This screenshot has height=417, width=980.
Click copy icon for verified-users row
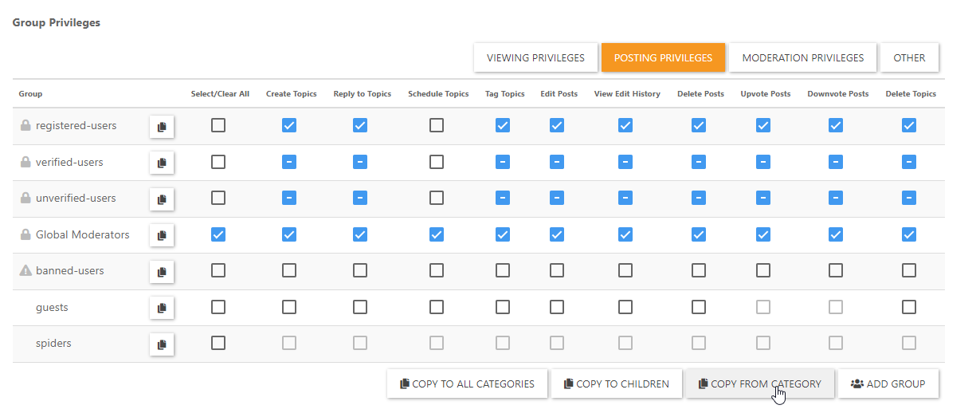[x=162, y=163]
